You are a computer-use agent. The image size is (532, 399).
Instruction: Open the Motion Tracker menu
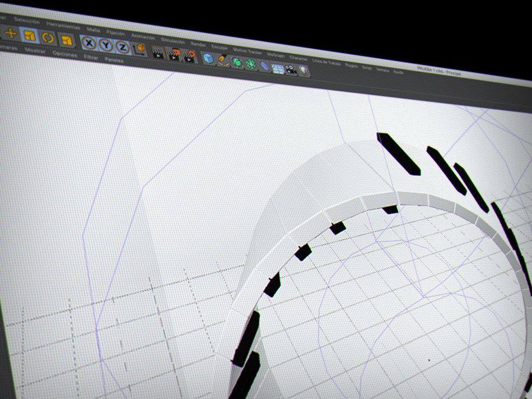point(248,51)
